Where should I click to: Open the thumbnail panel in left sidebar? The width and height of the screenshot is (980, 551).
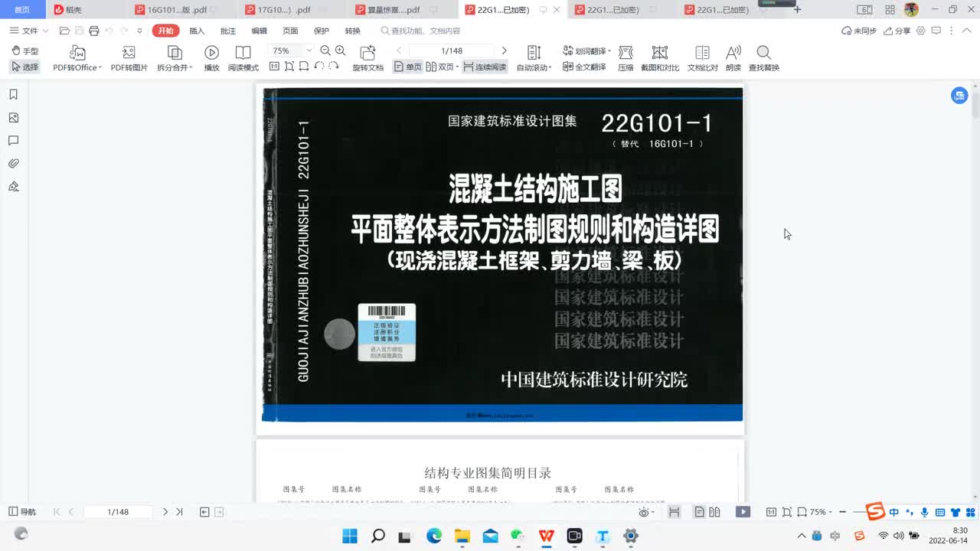tap(13, 118)
